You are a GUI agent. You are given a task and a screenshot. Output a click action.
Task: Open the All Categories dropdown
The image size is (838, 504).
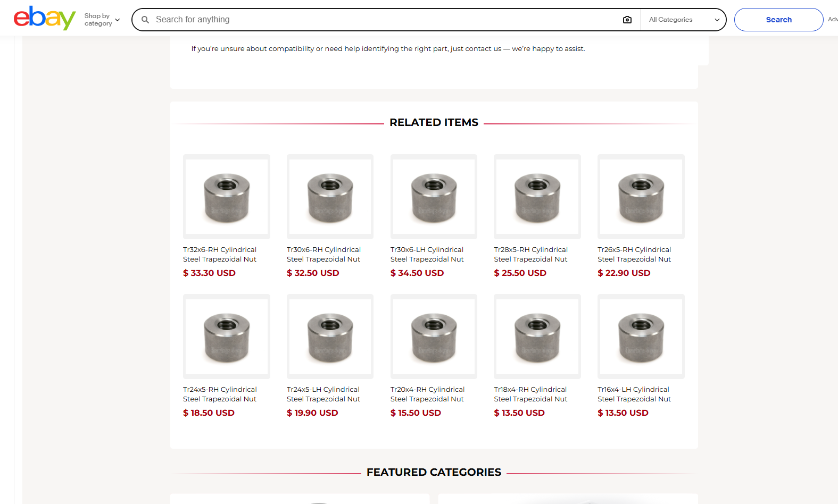(x=683, y=20)
